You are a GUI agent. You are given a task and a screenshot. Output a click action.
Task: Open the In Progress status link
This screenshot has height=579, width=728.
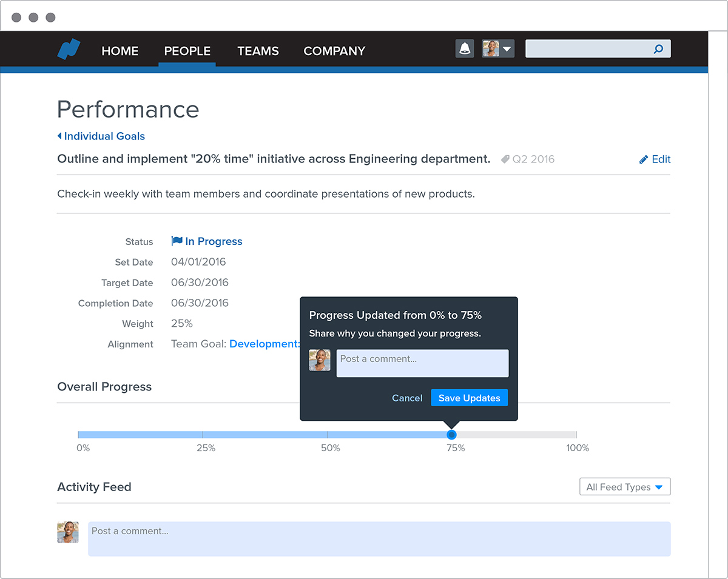pos(214,241)
